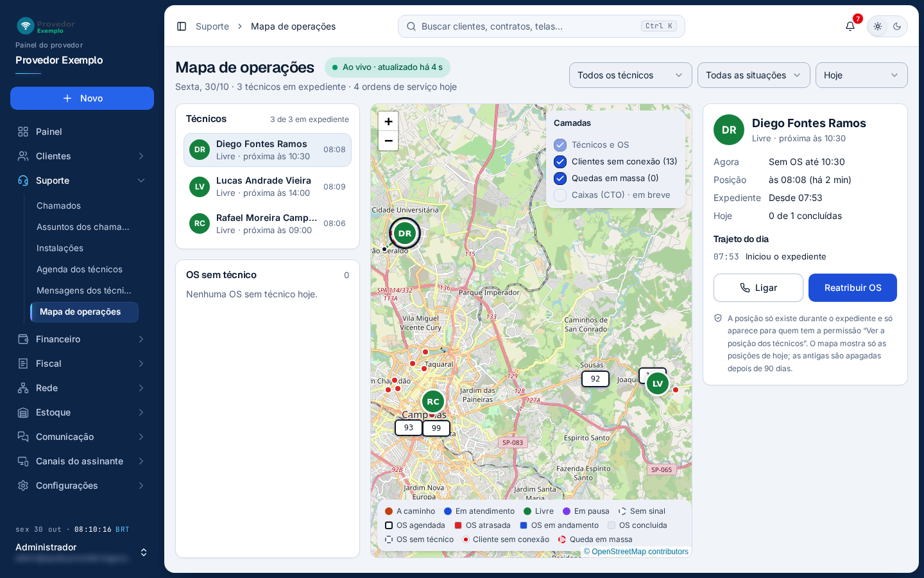Click the Comunicação chat icon

pos(23,437)
